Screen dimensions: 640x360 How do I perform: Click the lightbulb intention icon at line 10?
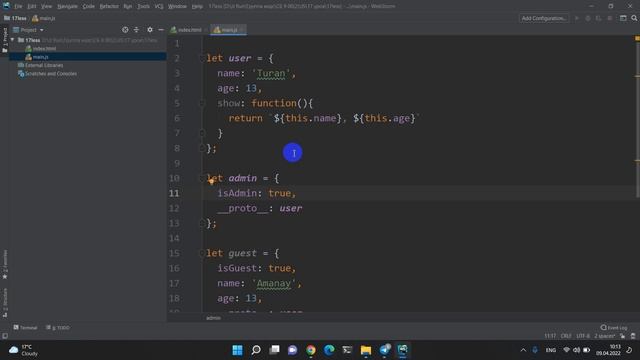click(x=211, y=181)
